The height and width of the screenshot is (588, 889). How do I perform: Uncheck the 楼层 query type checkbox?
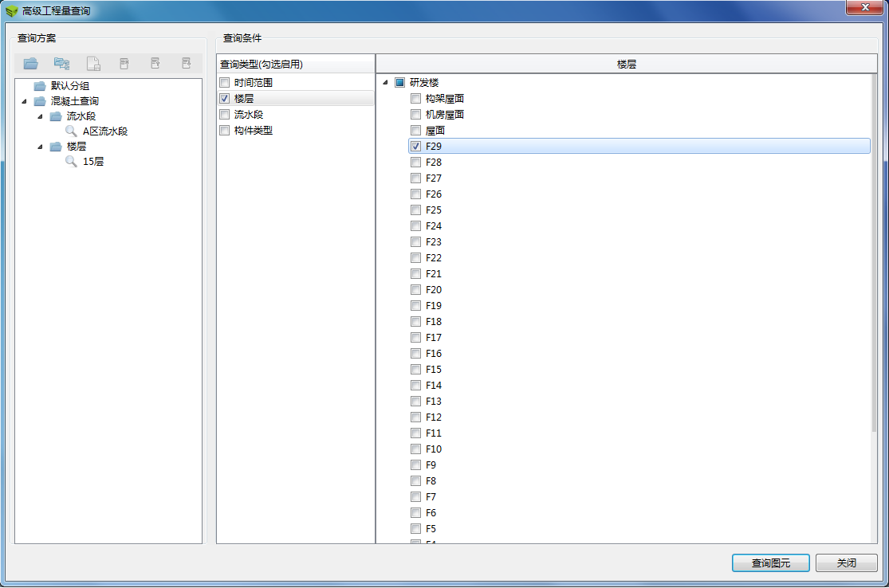pos(225,99)
